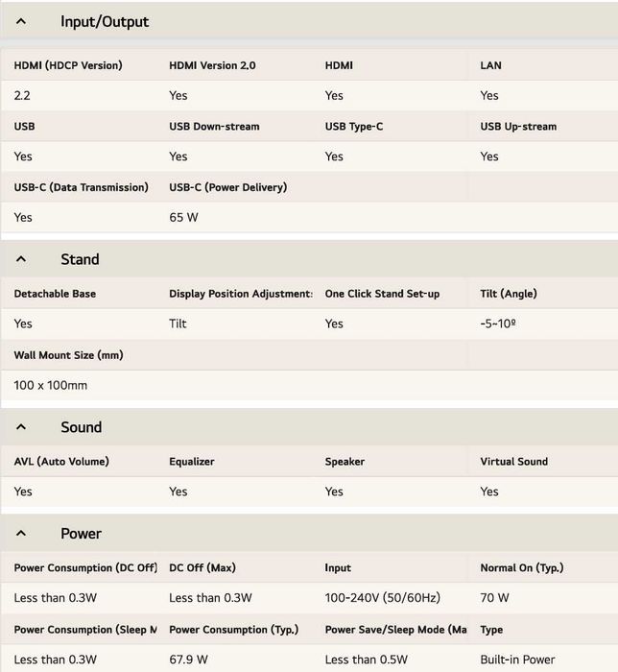Click the HDMI (HDCP Version) label
The height and width of the screenshot is (672, 618).
[x=67, y=65]
